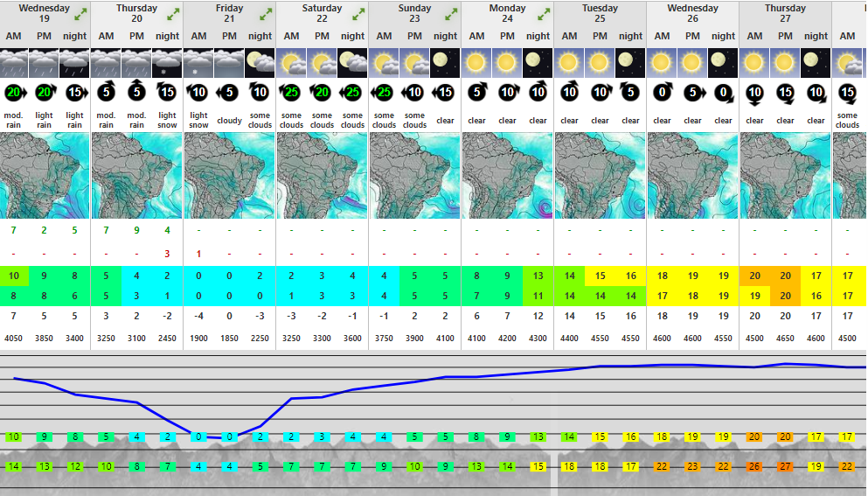Click the expand arrows for Monday 24
868x496 pixels.
(544, 14)
